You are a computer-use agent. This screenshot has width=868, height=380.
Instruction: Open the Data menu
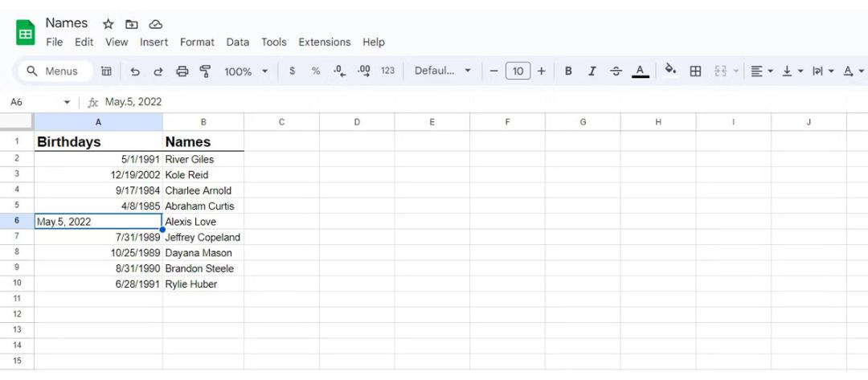click(237, 42)
